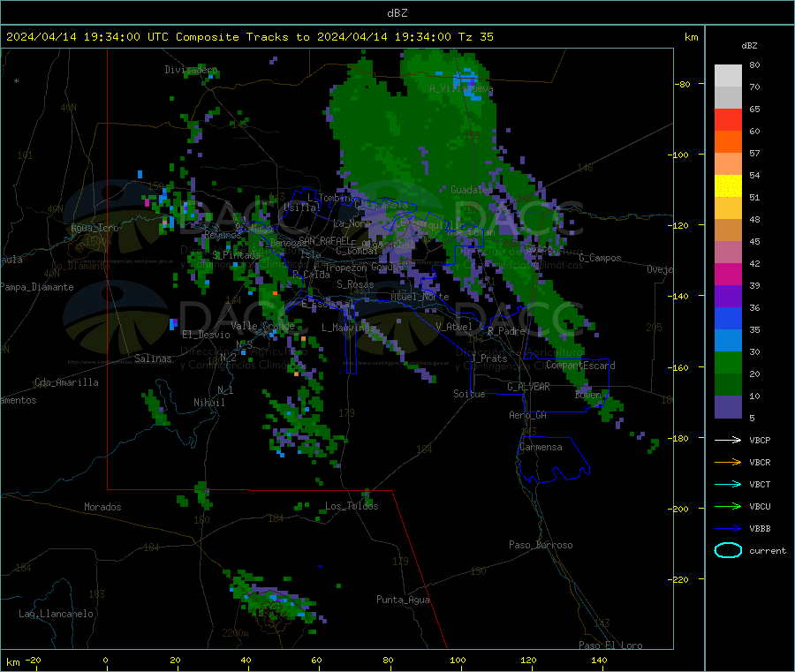Click the Punta_Agua label
795x672 pixels.
[403, 600]
